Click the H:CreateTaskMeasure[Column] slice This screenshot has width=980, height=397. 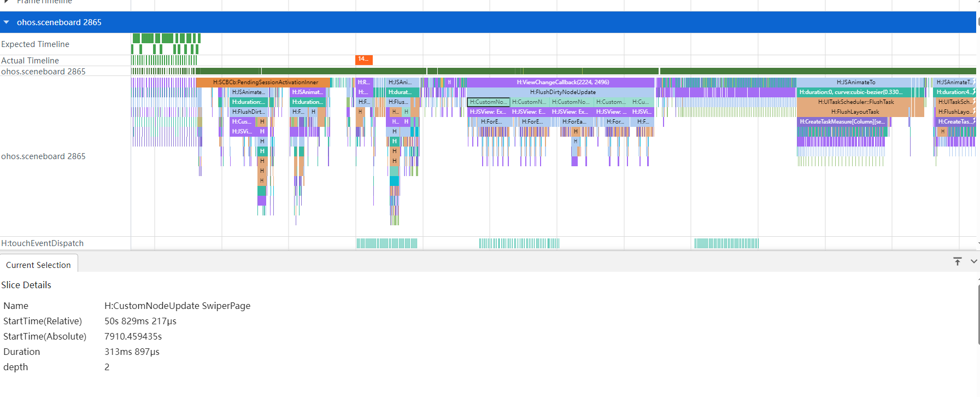point(842,122)
